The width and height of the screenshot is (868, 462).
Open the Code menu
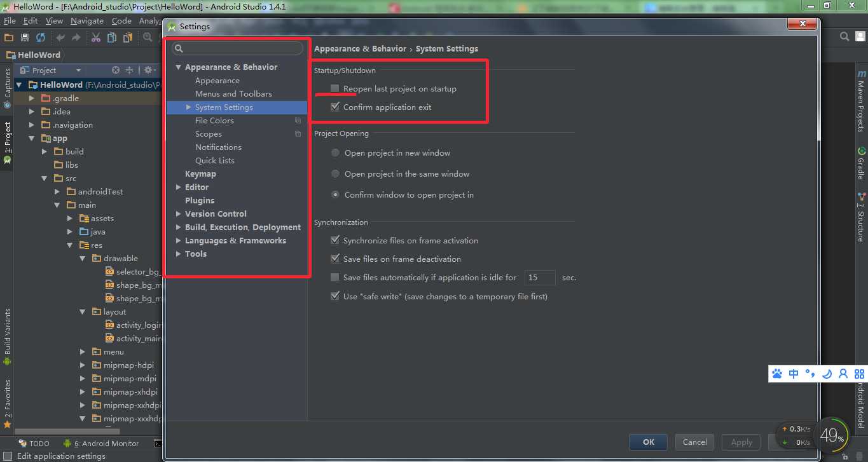tap(121, 21)
